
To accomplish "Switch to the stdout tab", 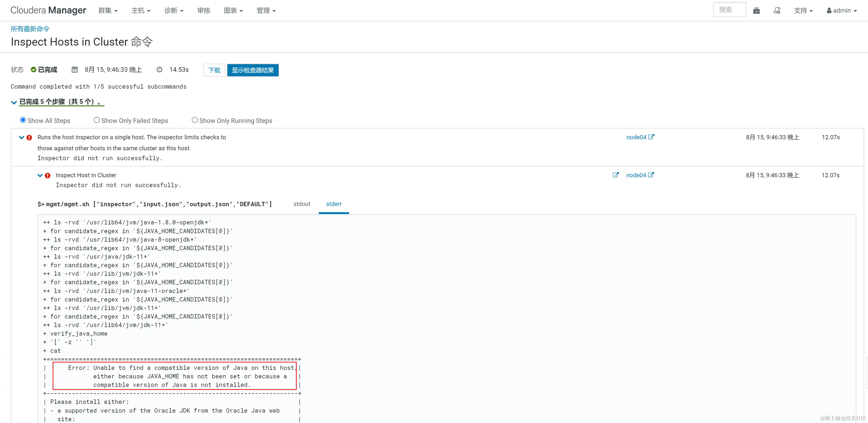I will click(x=302, y=204).
